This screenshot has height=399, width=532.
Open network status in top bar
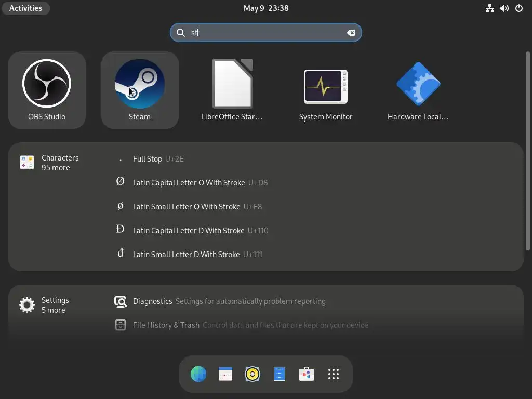tap(489, 8)
